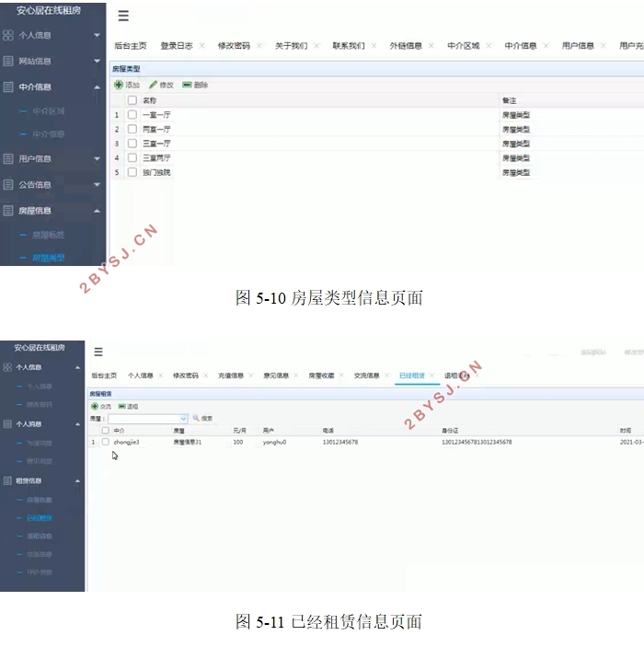Expand 网站信息 using its down arrow
The height and width of the screenshot is (670, 644).
click(98, 61)
